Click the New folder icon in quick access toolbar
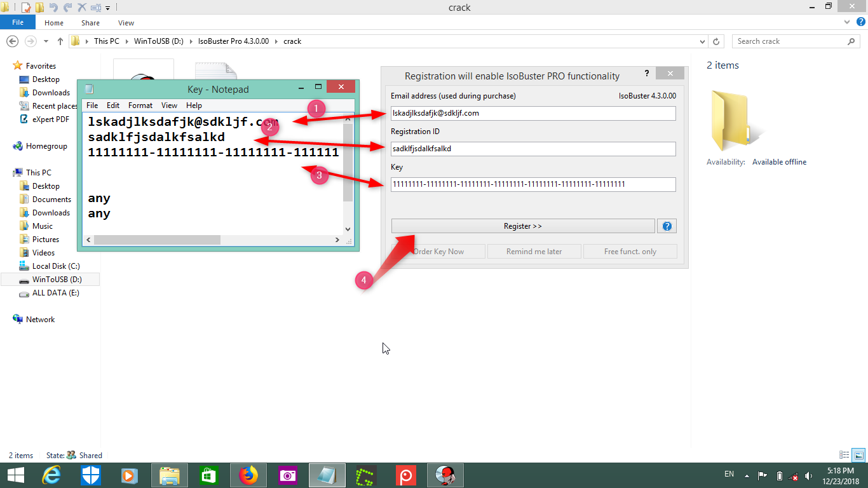 pyautogui.click(x=39, y=8)
